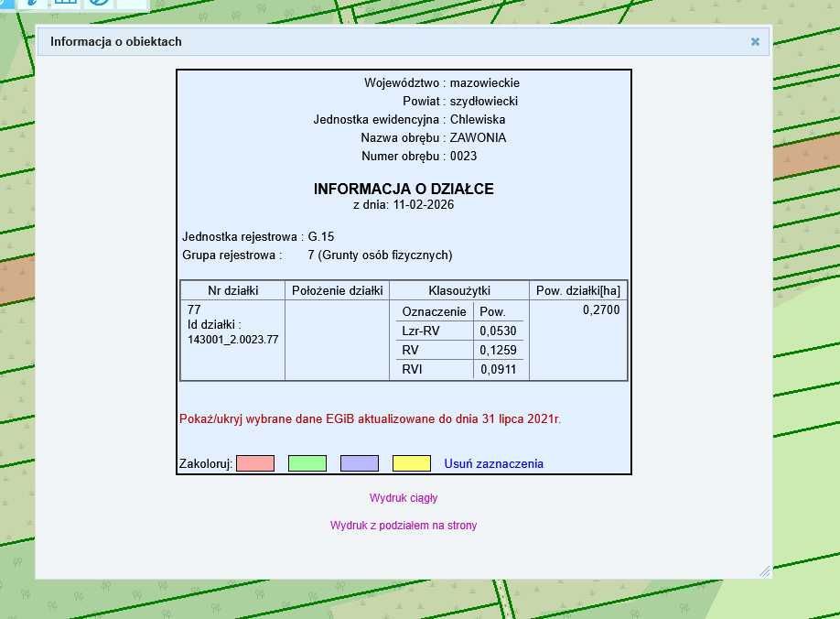
Task: Click the Położenie działki column header
Action: point(338,291)
